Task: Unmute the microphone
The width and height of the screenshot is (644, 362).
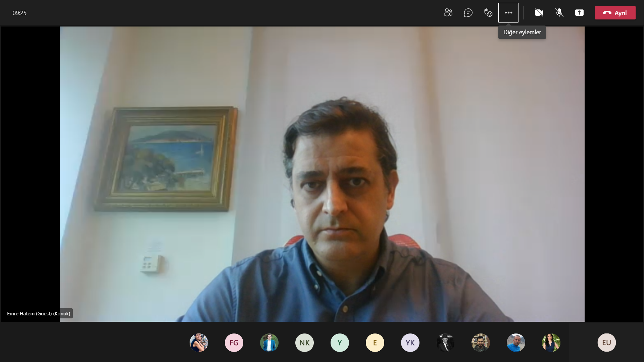Action: click(x=559, y=13)
